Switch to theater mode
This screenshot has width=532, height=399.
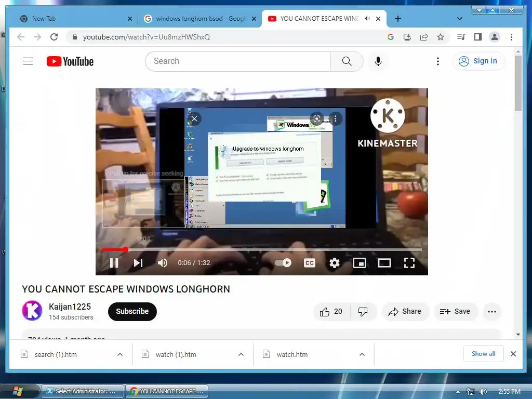coord(384,263)
